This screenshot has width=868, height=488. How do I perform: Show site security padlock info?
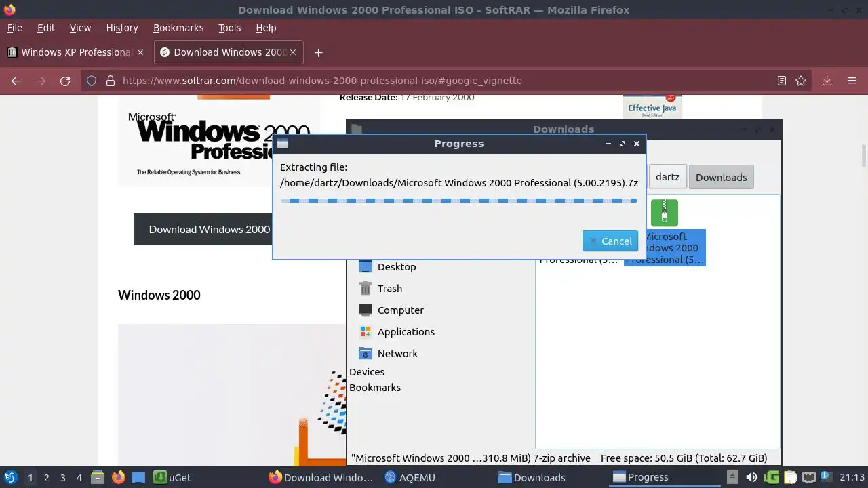[110, 81]
